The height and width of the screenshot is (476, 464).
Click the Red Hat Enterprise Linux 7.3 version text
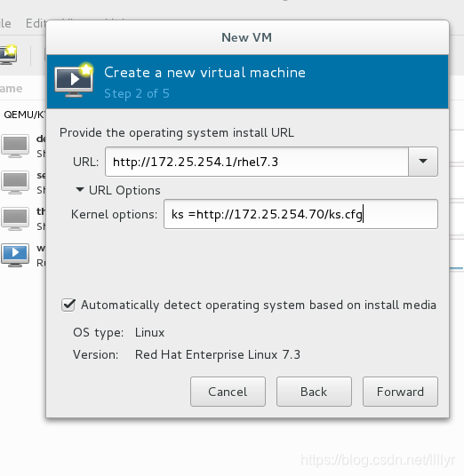pos(218,354)
